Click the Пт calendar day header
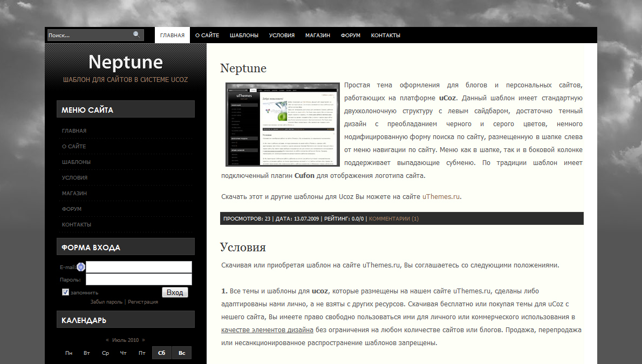Image resolution: width=642 pixels, height=364 pixels. (142, 353)
